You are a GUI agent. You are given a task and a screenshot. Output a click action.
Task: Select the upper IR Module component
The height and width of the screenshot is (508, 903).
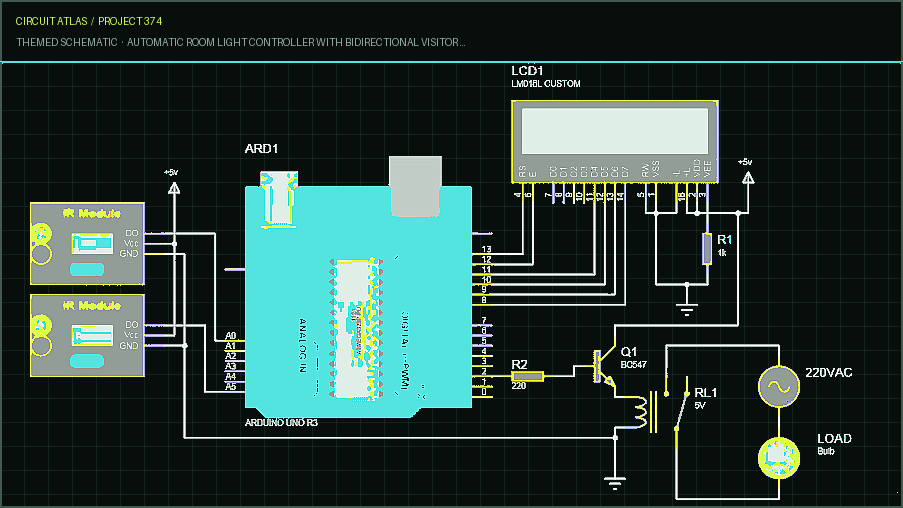point(87,244)
